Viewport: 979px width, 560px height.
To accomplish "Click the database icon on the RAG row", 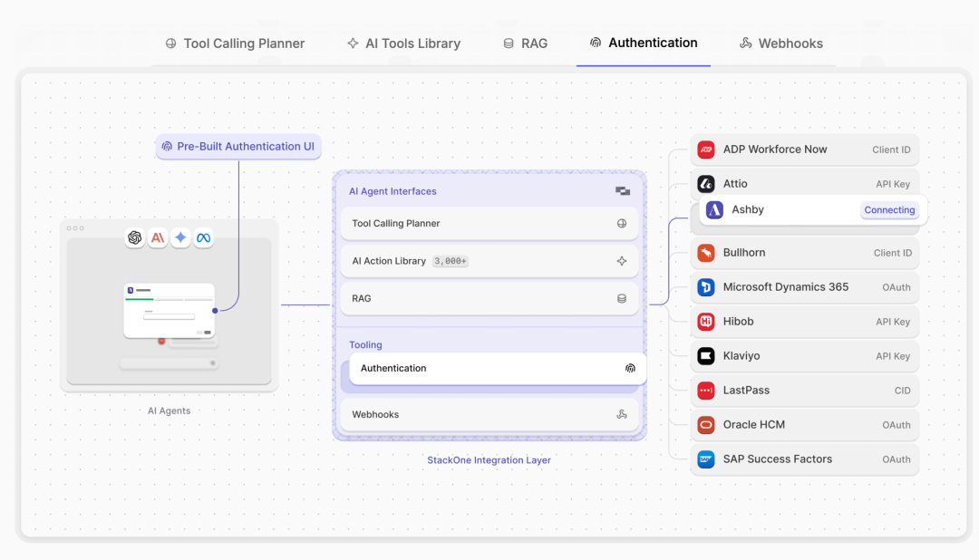I will pos(622,298).
